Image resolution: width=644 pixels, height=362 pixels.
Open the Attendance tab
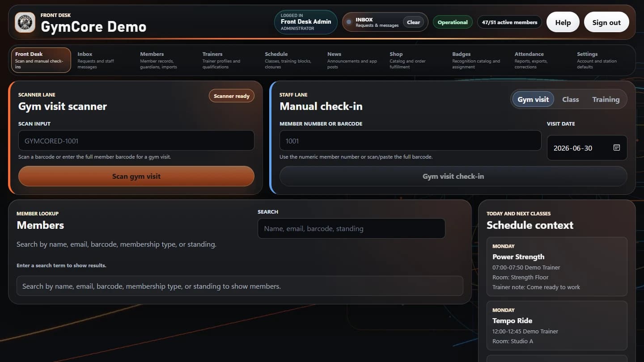pyautogui.click(x=541, y=60)
